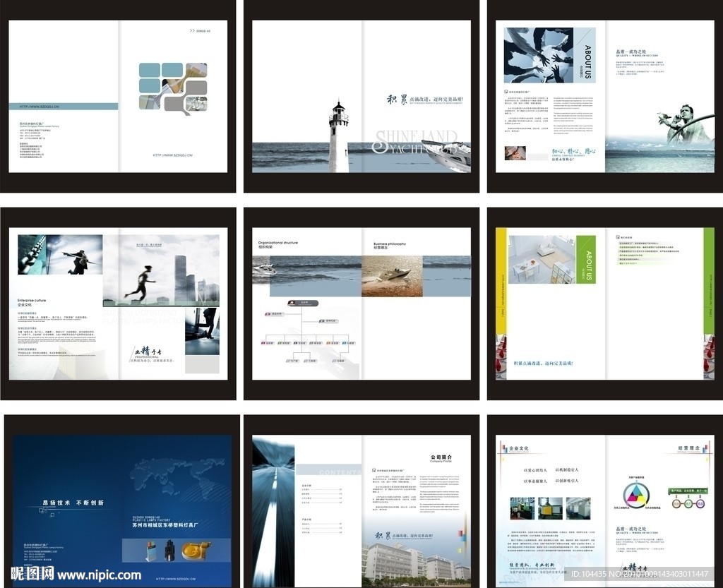Click the green vertical strip on the right page
The width and height of the screenshot is (723, 588).
(x=709, y=281)
